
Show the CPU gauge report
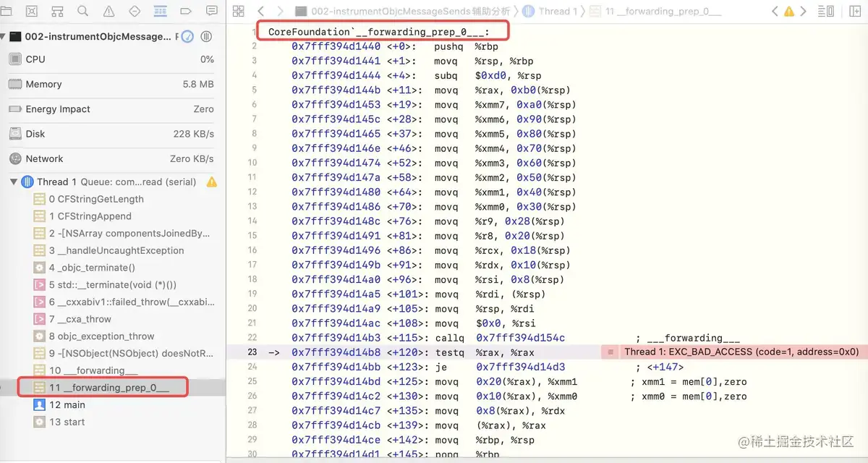coord(112,59)
